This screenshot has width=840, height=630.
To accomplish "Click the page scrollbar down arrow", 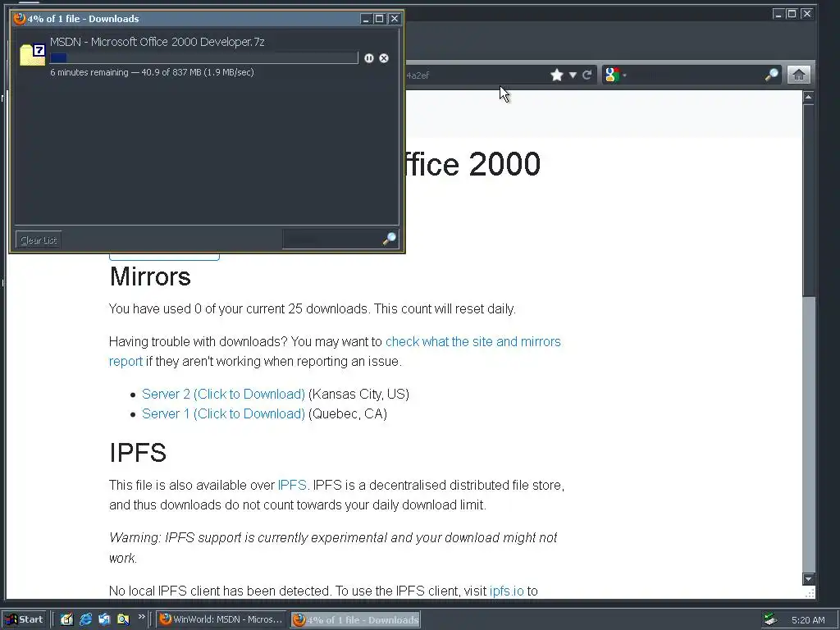I will point(808,578).
